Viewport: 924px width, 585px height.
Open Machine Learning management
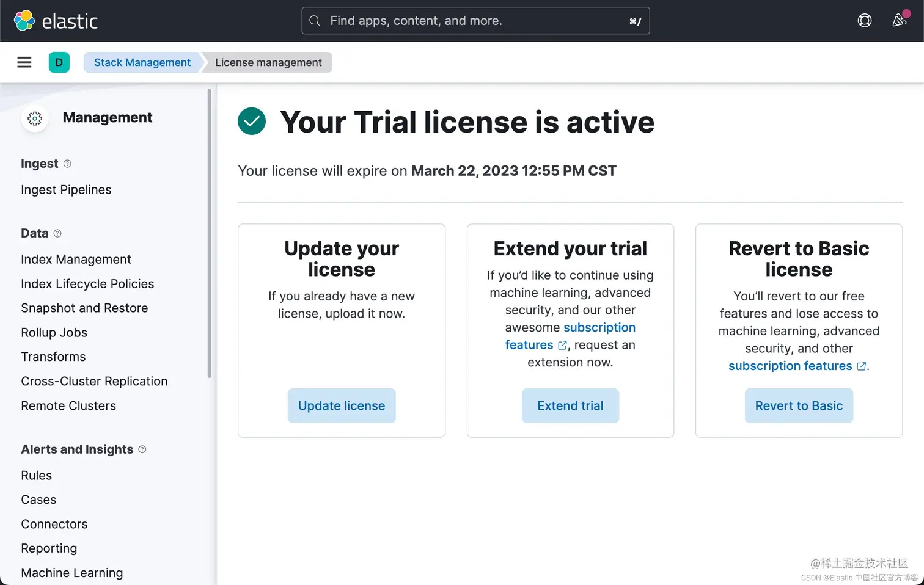(72, 573)
